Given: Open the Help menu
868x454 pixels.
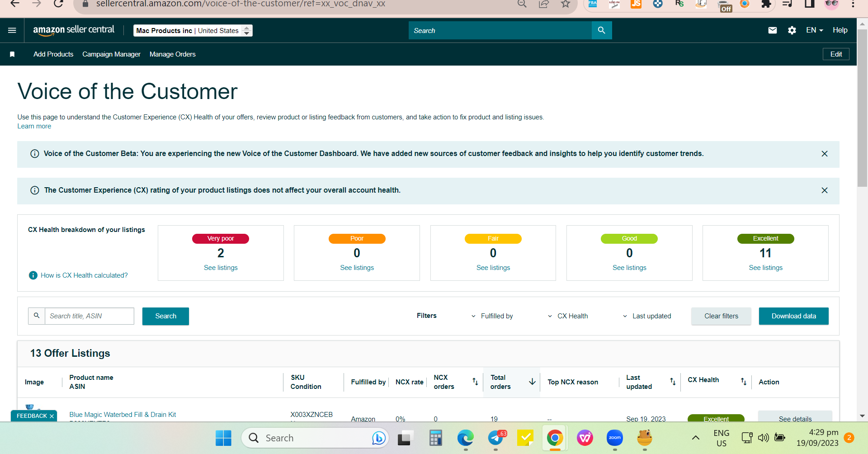Looking at the screenshot, I should click(x=840, y=30).
